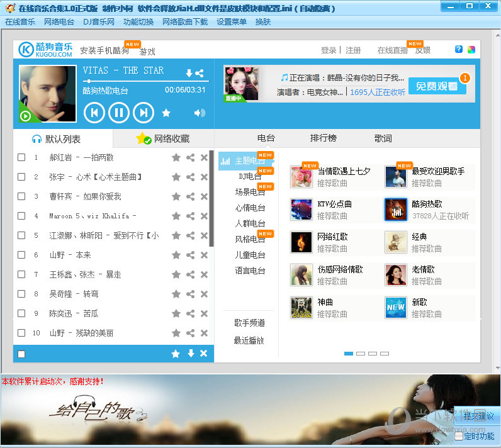Image resolution: width=501 pixels, height=448 pixels.
Task: Click the volume speaker icon
Action: click(200, 113)
